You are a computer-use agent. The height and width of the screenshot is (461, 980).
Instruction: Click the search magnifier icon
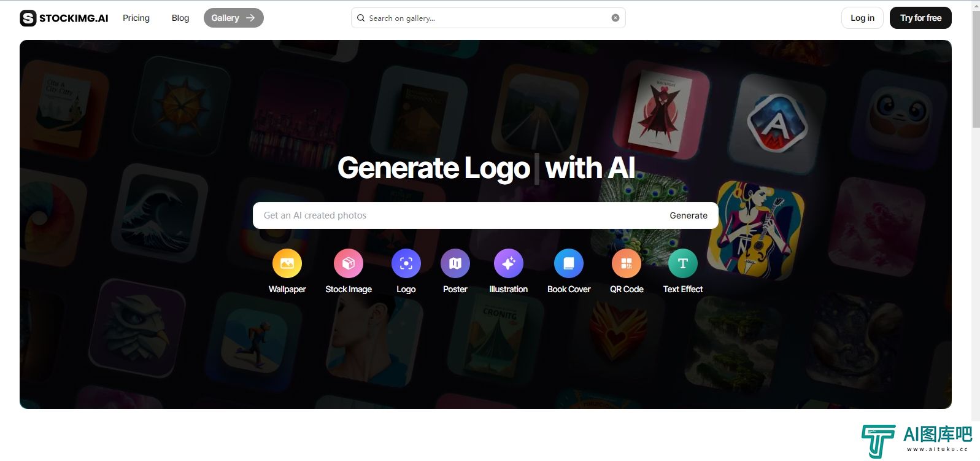(x=361, y=18)
